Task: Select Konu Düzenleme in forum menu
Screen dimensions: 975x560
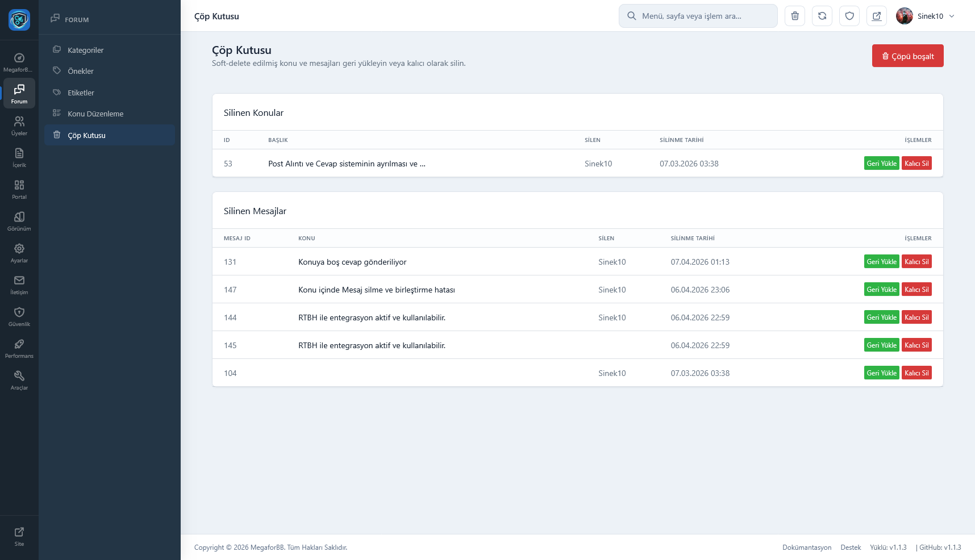Action: [95, 114]
